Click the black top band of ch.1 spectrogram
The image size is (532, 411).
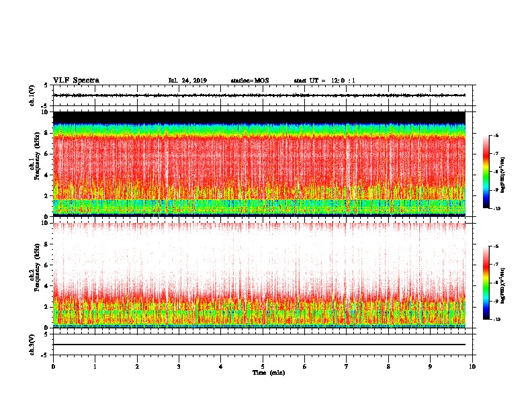[259, 118]
